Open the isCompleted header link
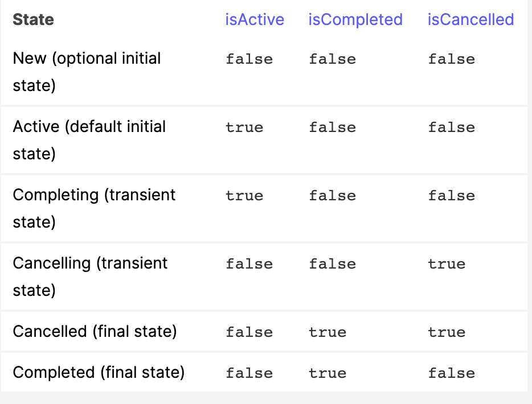Image resolution: width=532 pixels, height=404 pixels. 355,19
